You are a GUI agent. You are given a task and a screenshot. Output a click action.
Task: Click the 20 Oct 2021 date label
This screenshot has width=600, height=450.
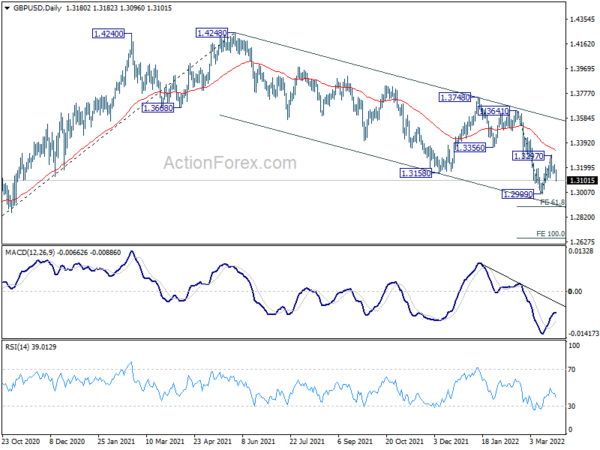403,441
